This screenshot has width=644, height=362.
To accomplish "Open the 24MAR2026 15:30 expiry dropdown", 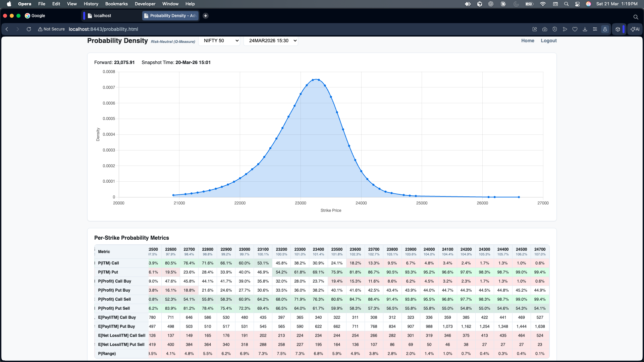I will click(271, 41).
